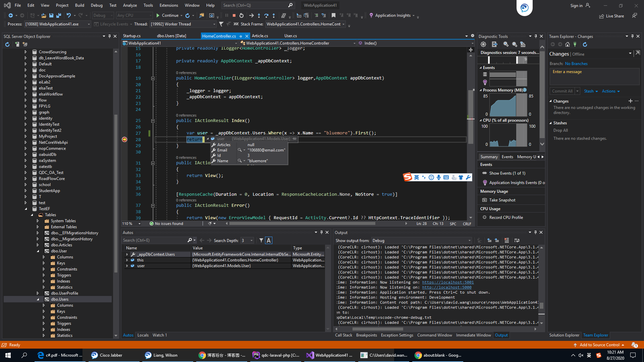Click Home icon in Team Explorer
Image resolution: width=644 pixels, height=362 pixels.
point(567,44)
